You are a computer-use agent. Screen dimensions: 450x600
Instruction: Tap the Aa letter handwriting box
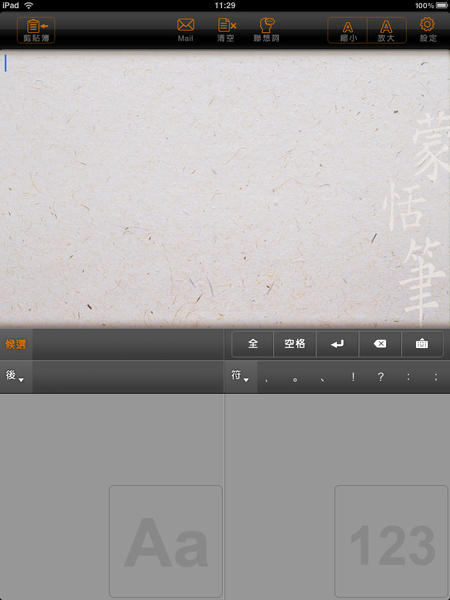(x=166, y=541)
